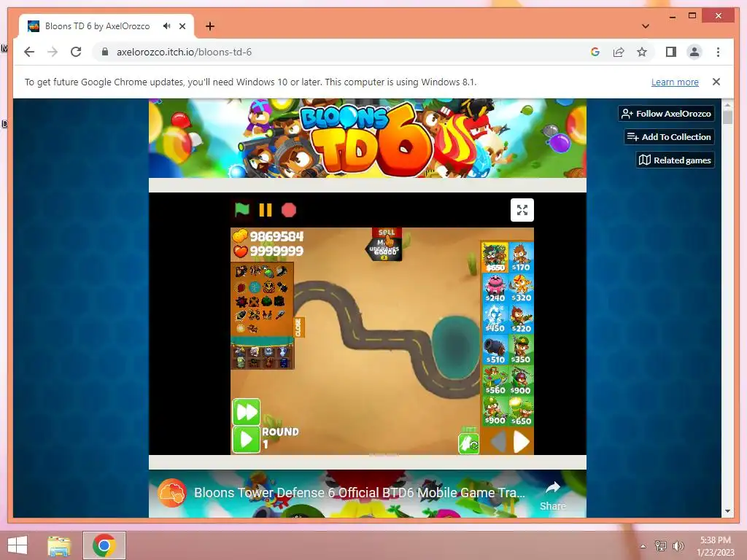Click the lives count 9999999
The height and width of the screenshot is (560, 747).
[276, 251]
